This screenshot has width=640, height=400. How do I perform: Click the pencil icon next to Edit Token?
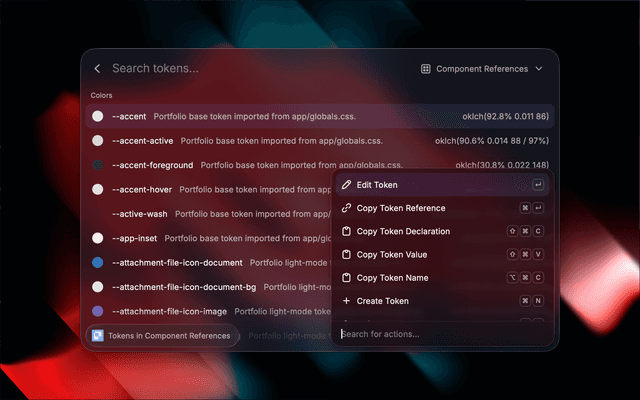pos(346,185)
